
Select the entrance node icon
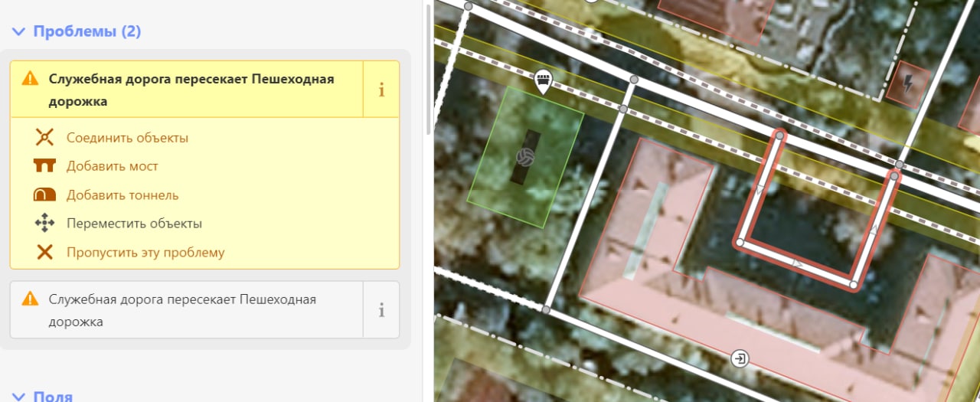[x=740, y=358]
